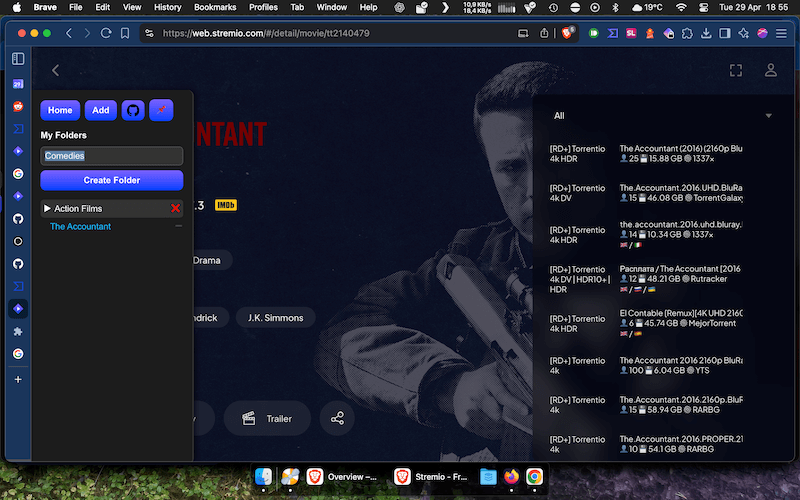This screenshot has height=500, width=800.
Task: Select the 54.1 GB RARBG PROPER stream
Action: [646, 444]
